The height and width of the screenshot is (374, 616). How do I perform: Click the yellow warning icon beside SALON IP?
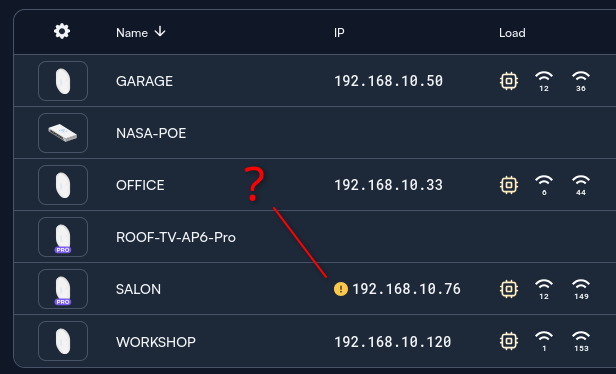(341, 289)
